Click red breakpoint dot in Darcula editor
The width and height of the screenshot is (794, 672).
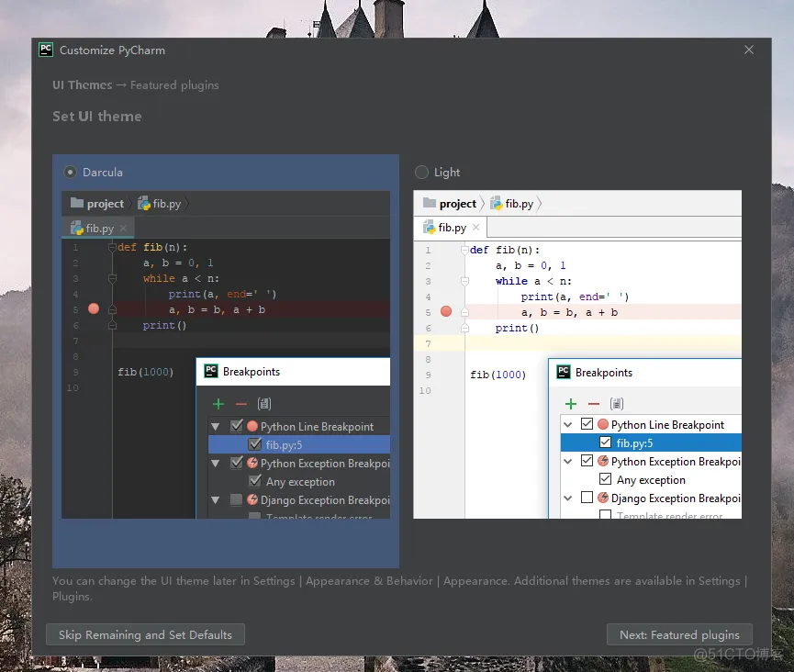(x=94, y=308)
